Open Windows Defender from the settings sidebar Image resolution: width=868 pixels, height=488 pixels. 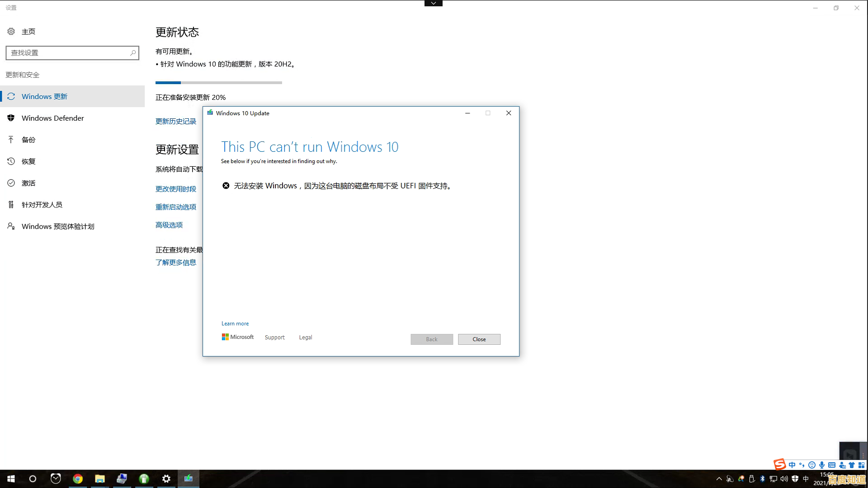[x=53, y=118]
